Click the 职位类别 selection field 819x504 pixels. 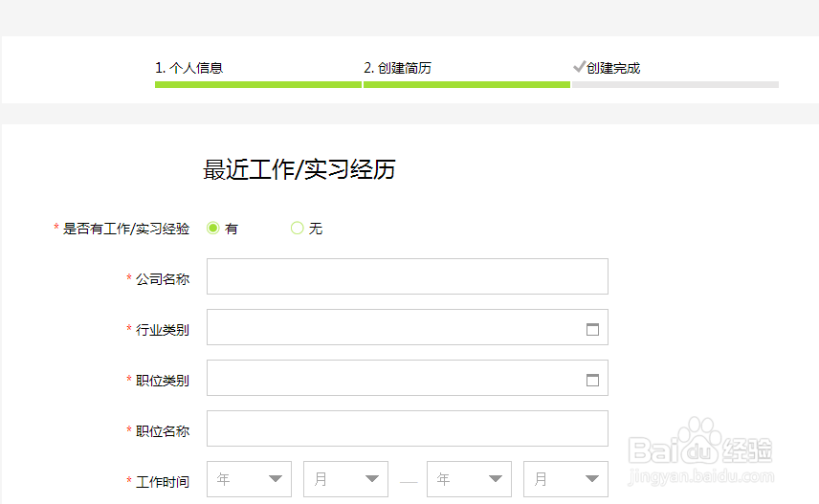pyautogui.click(x=408, y=378)
